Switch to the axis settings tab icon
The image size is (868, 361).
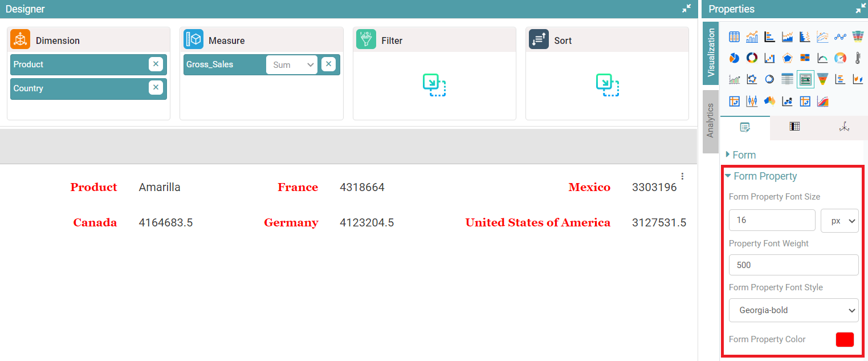[x=843, y=128]
